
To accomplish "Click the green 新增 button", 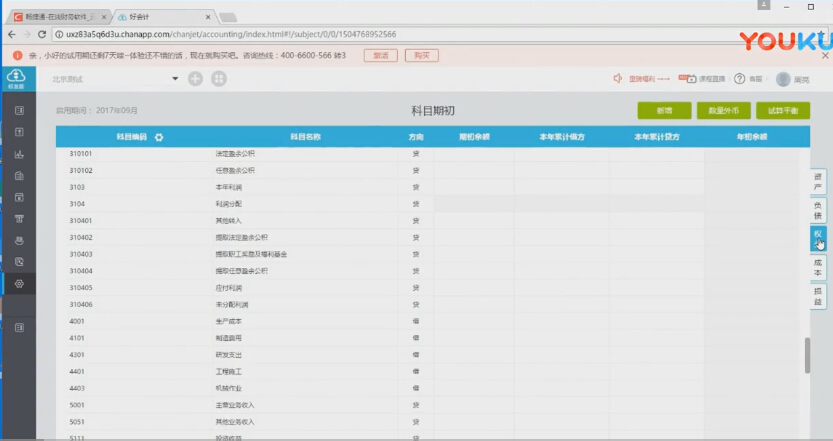I will click(x=664, y=111).
